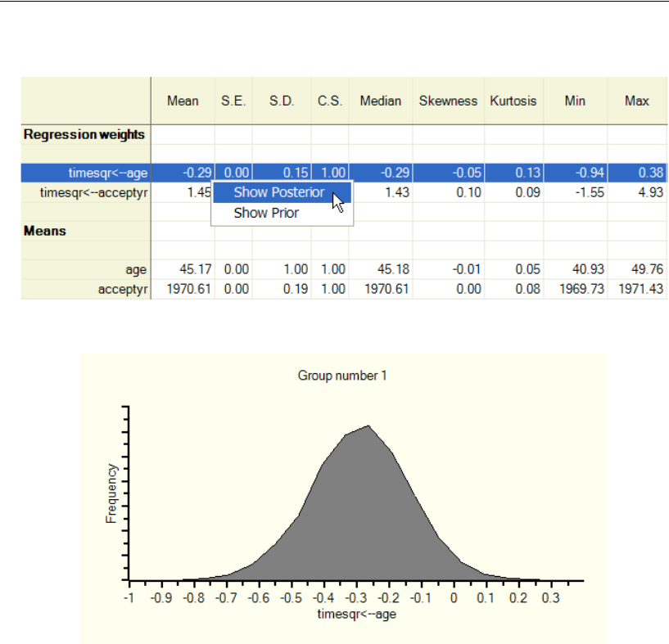
Task: Click the S.D. value 0.15 in highlighted row
Action: [296, 173]
